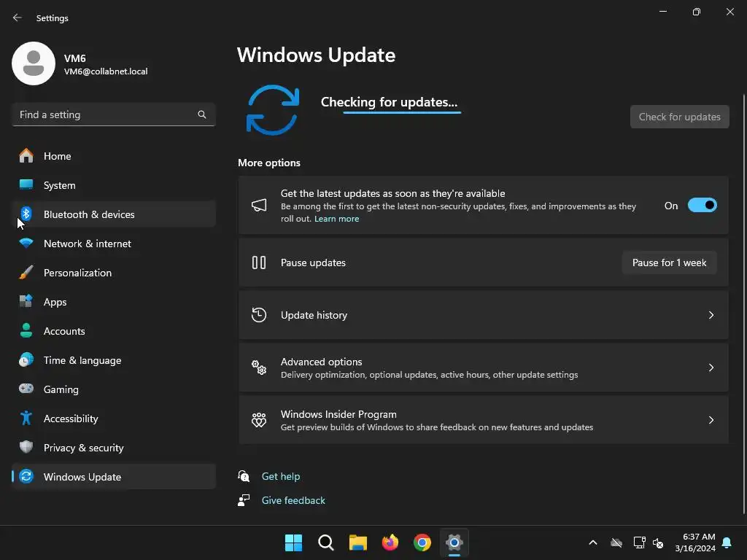Click the muted volume icon in system tray

[x=658, y=542]
